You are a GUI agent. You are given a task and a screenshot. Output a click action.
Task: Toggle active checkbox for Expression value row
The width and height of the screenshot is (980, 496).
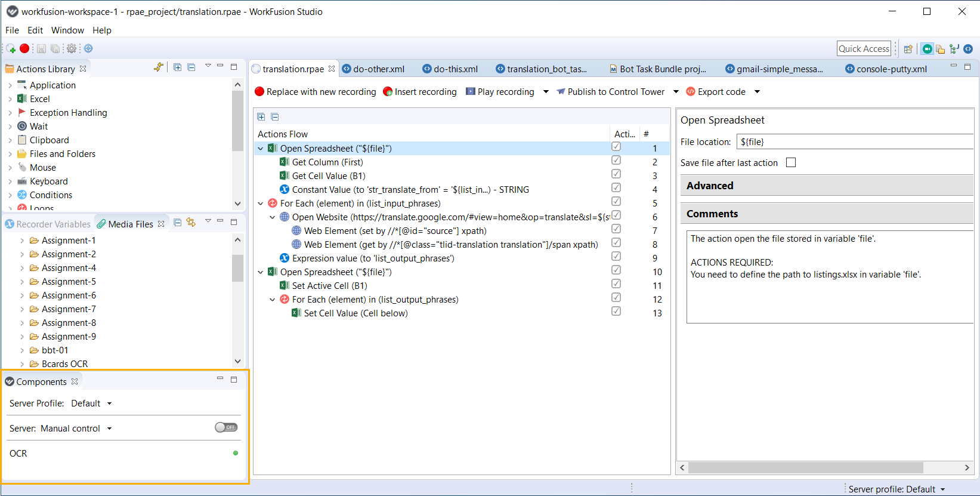tap(616, 257)
